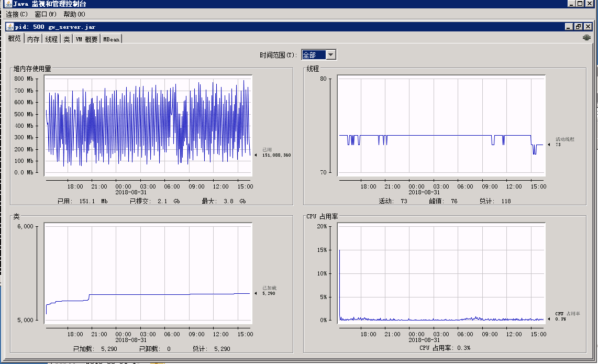The image size is (598, 364).
Task: Click the 最大: 3.8 Gb value
Action: [224, 201]
